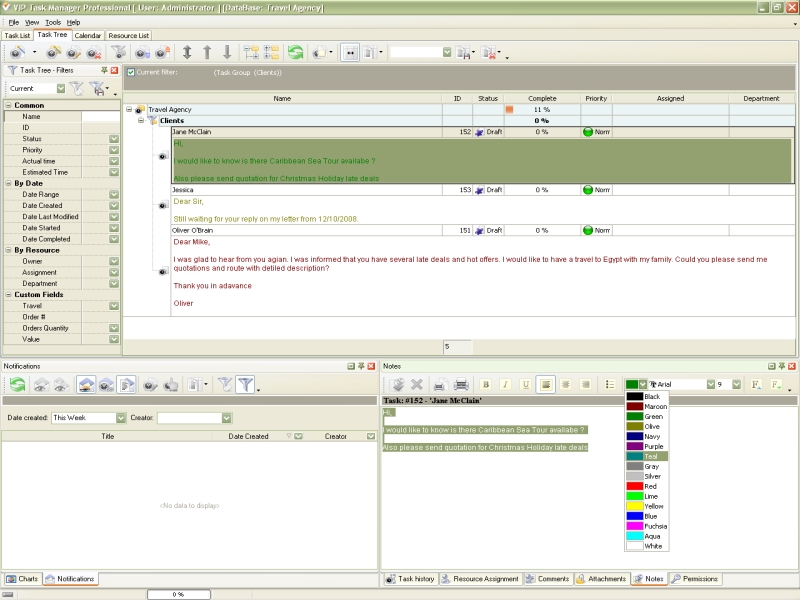Apply italic formatting in Notes
Viewport: 800px width, 600px height.
[x=505, y=384]
